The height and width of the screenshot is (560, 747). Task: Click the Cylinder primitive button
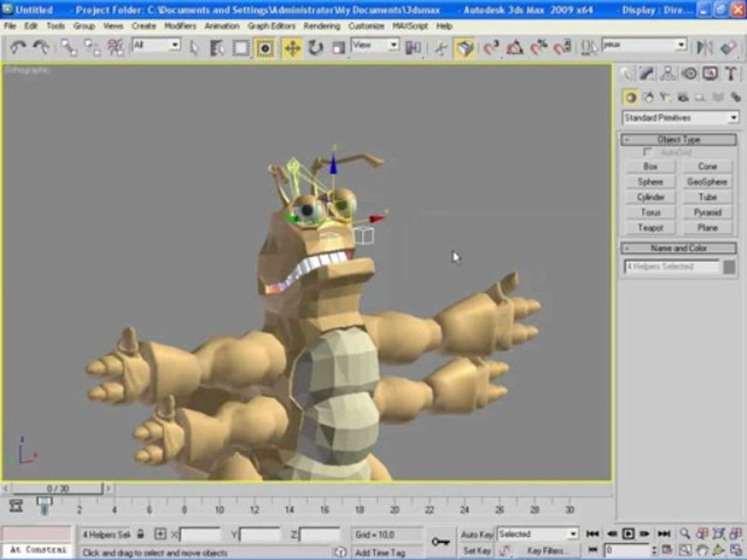[651, 197]
